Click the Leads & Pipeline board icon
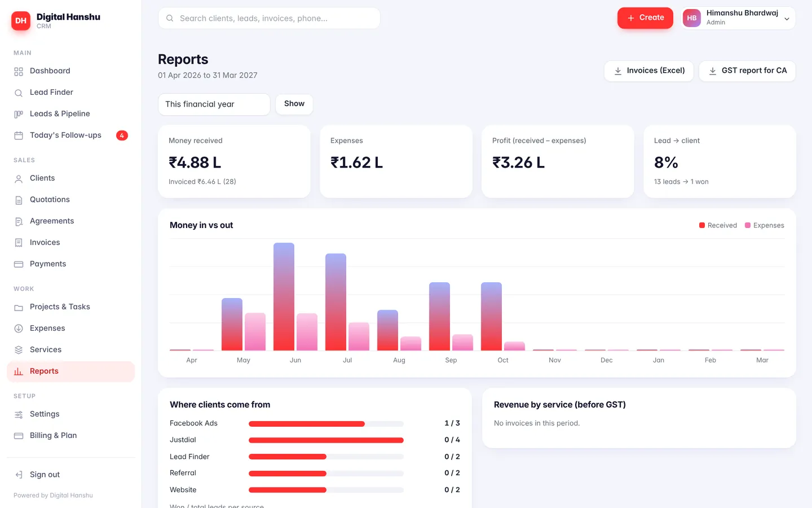The width and height of the screenshot is (812, 508). coord(19,115)
